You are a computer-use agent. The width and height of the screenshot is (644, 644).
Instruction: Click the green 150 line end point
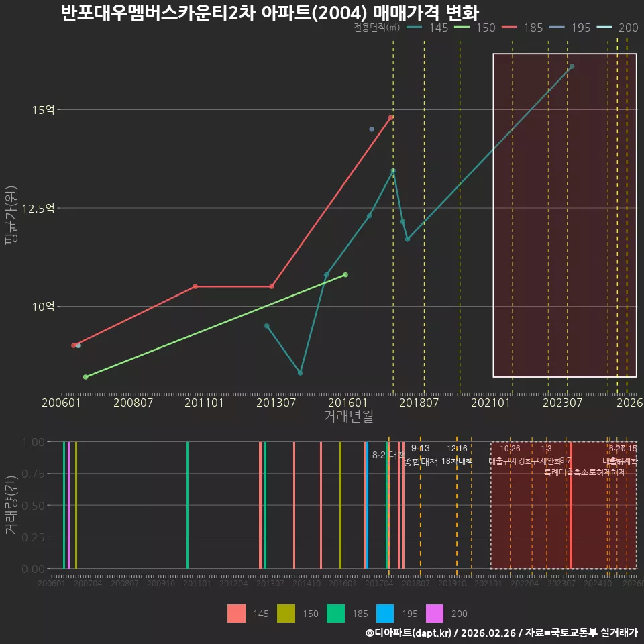345,275
